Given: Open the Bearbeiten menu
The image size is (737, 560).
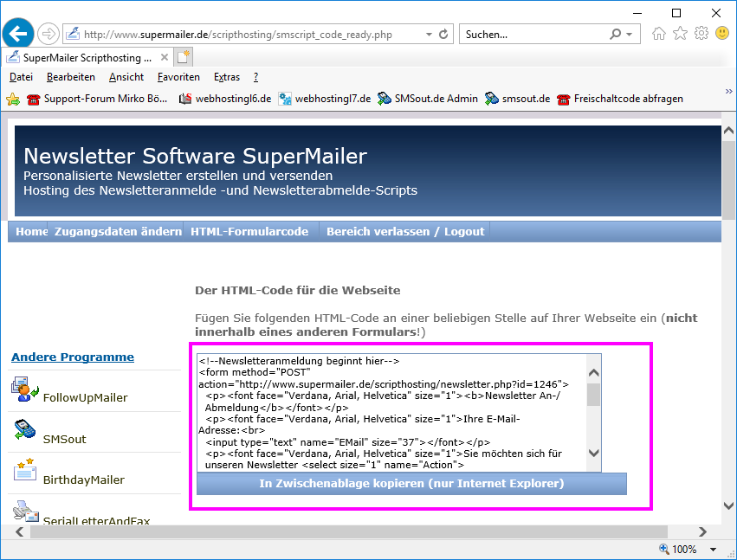Looking at the screenshot, I should tap(71, 77).
